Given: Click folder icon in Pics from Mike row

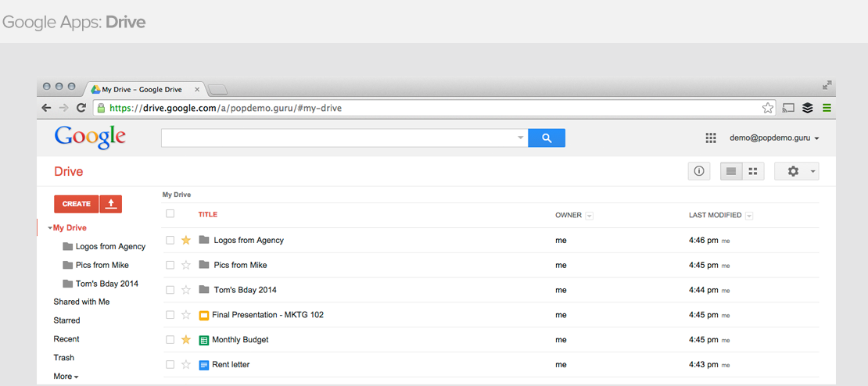Looking at the screenshot, I should [204, 265].
